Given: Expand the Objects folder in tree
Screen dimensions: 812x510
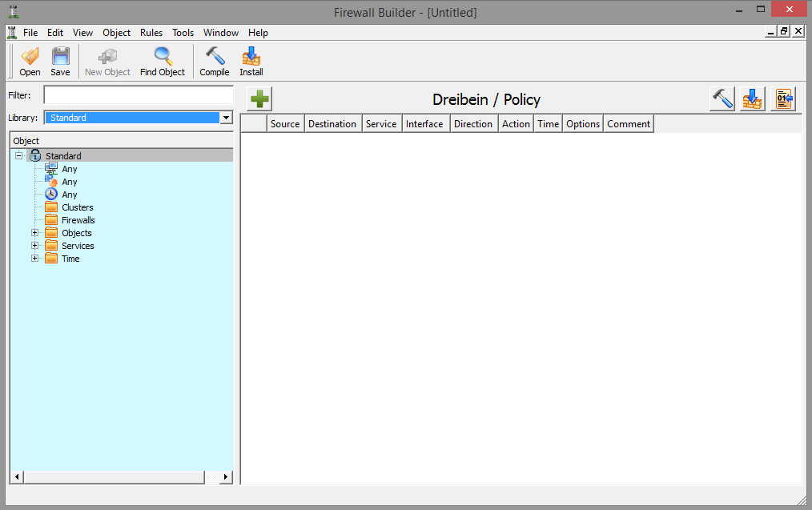Looking at the screenshot, I should 34,233.
